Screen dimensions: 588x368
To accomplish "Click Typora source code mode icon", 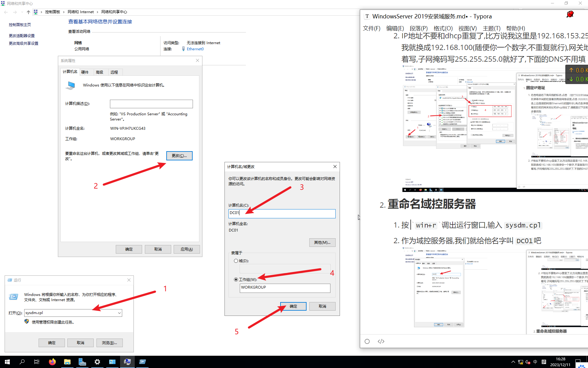I will (x=381, y=341).
